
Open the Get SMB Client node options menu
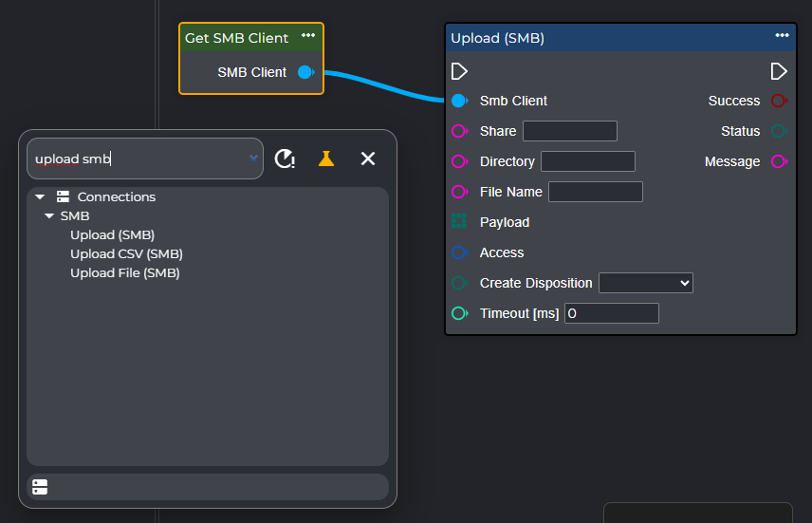[x=308, y=36]
